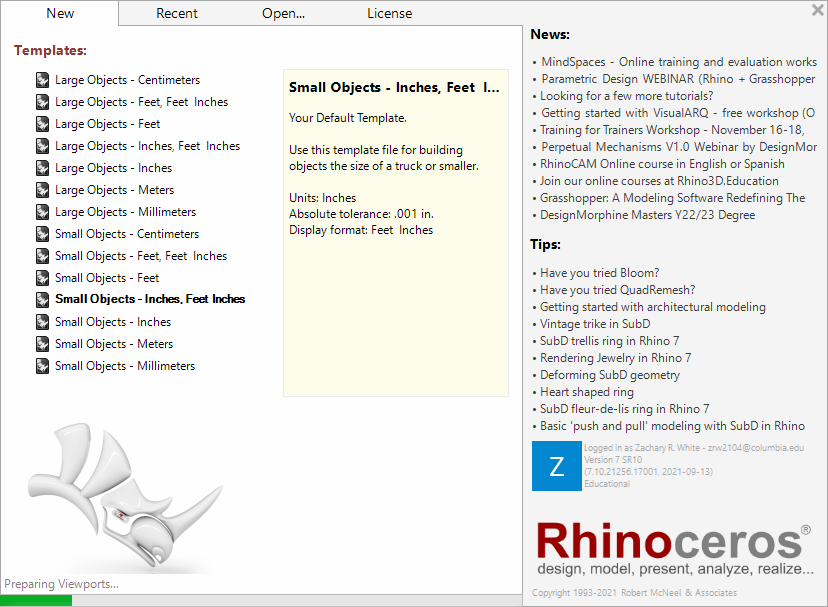The width and height of the screenshot is (828, 607).
Task: Open Basic 'push and pull' modeling tip
Action: (x=672, y=426)
